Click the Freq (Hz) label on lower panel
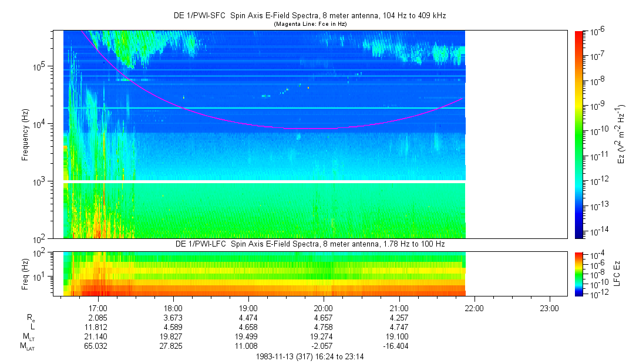 pos(26,273)
